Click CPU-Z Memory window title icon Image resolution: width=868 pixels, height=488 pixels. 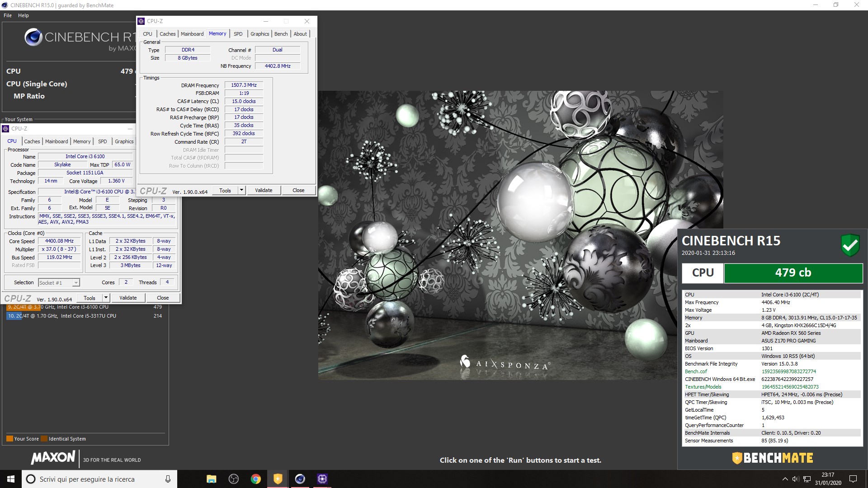click(142, 21)
